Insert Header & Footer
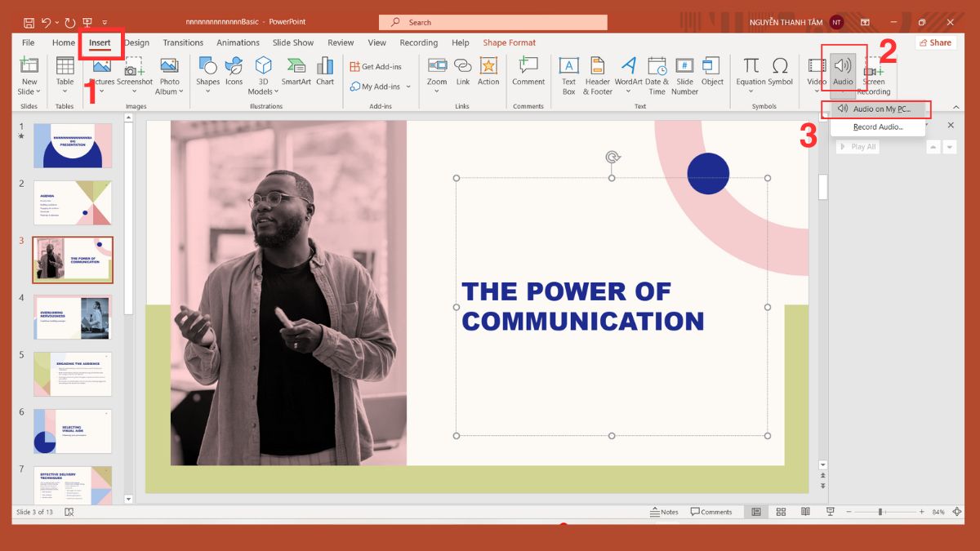The width and height of the screenshot is (980, 551). (597, 73)
